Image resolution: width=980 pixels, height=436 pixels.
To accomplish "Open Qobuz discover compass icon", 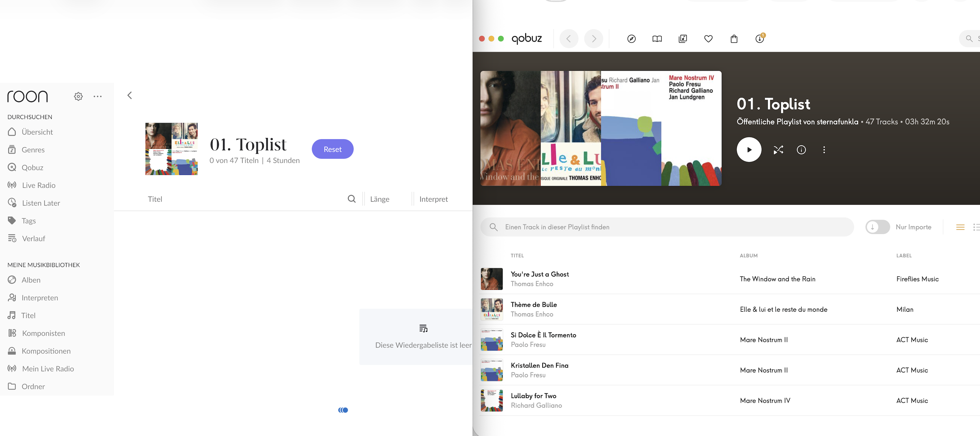I will (631, 39).
